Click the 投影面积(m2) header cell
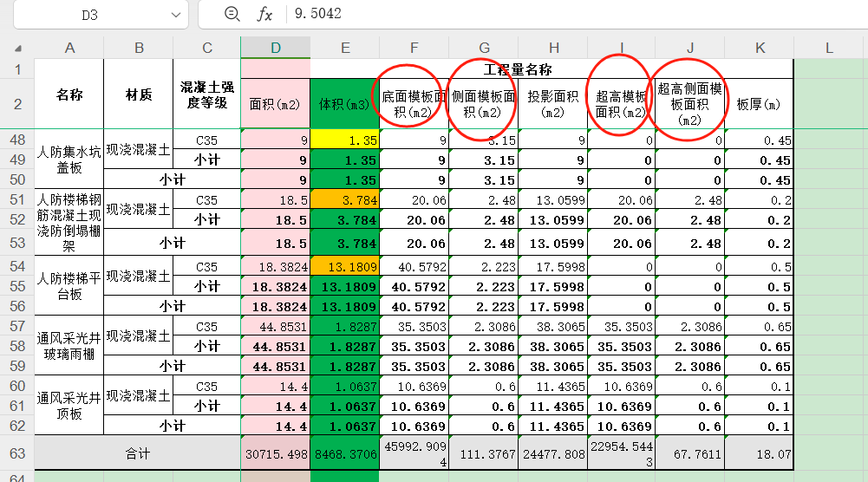868x482 pixels. [x=553, y=104]
